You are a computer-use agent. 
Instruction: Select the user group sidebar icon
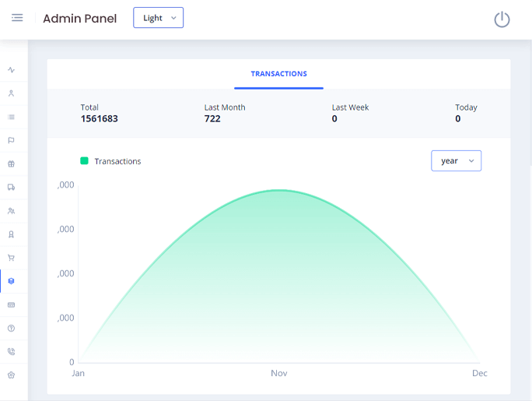click(11, 211)
